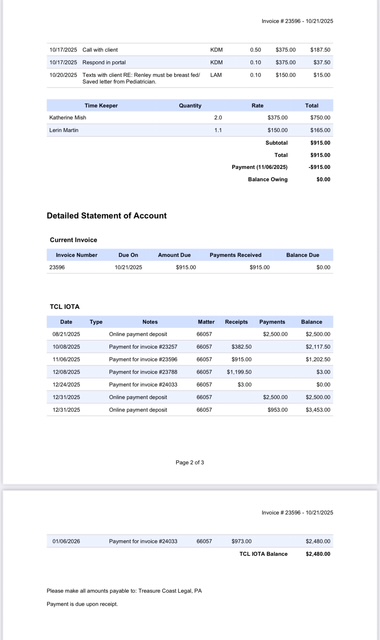Click the "TCL IOTA Balance" label

coord(263,554)
